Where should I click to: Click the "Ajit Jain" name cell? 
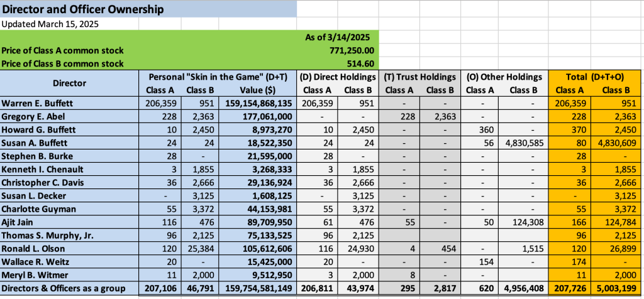point(69,222)
